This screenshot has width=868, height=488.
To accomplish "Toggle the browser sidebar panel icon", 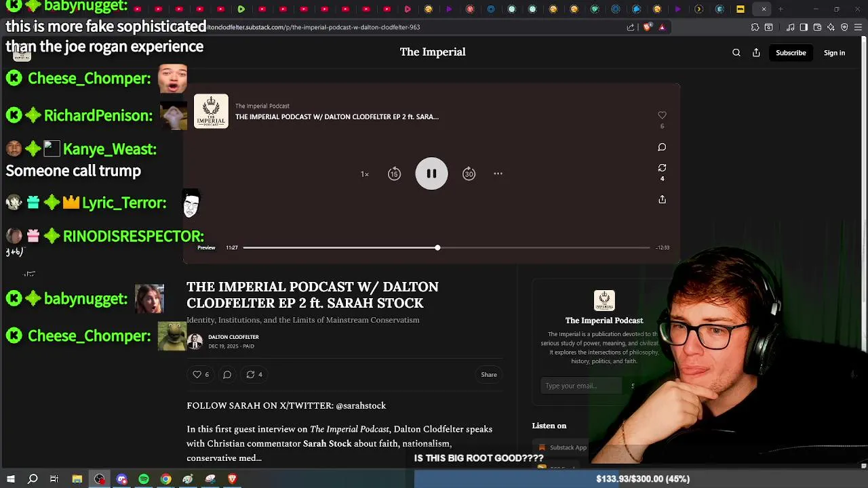I will click(804, 27).
